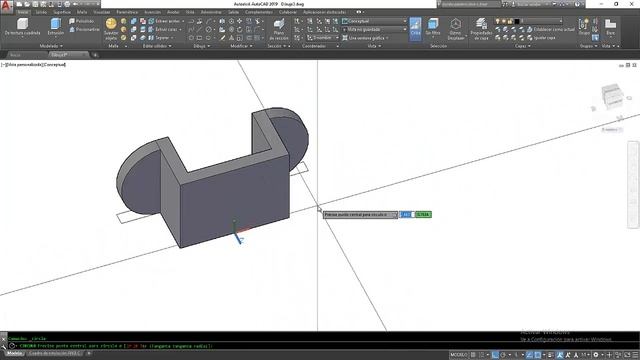Screen dimensions: 640x360
Task: Open the Grupo tool
Action: click(x=584, y=27)
